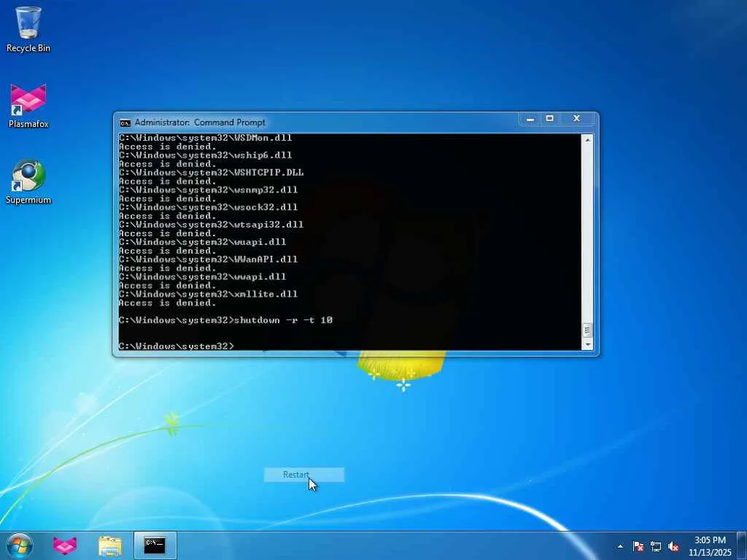Click the wwapi.dll path line
Viewport: 747px width, 560px height.
tap(203, 276)
